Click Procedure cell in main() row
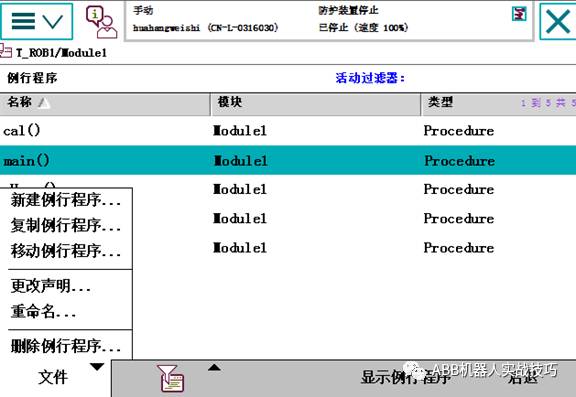This screenshot has width=576, height=397. point(459,161)
